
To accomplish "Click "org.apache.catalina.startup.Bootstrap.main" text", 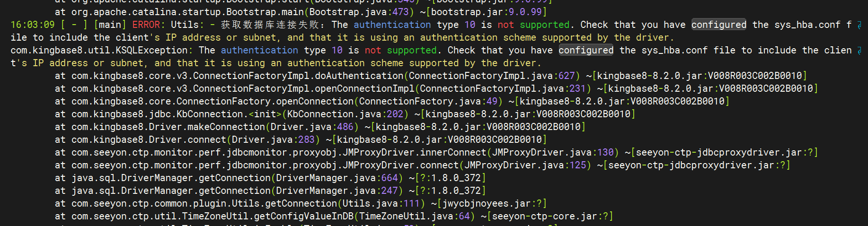I will (187, 12).
